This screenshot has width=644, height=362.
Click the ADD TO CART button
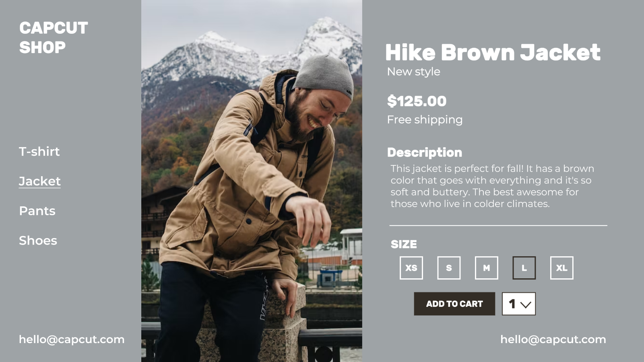tap(454, 304)
